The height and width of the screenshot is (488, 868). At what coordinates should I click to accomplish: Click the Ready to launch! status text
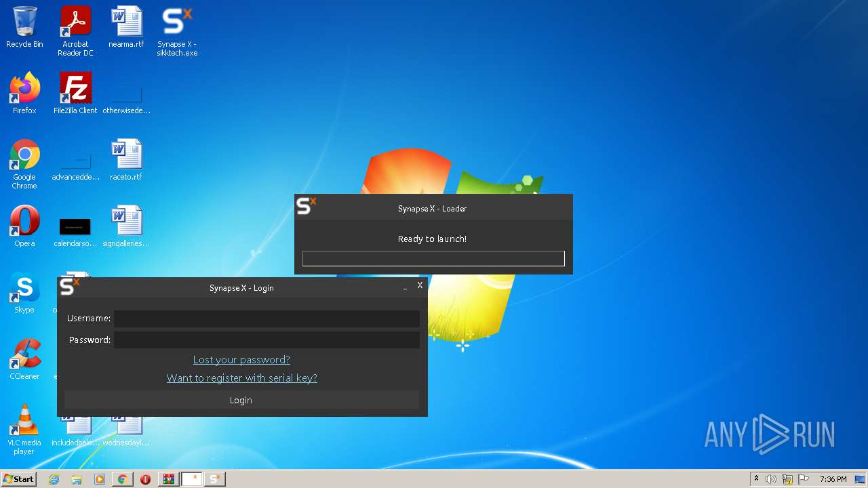(432, 239)
